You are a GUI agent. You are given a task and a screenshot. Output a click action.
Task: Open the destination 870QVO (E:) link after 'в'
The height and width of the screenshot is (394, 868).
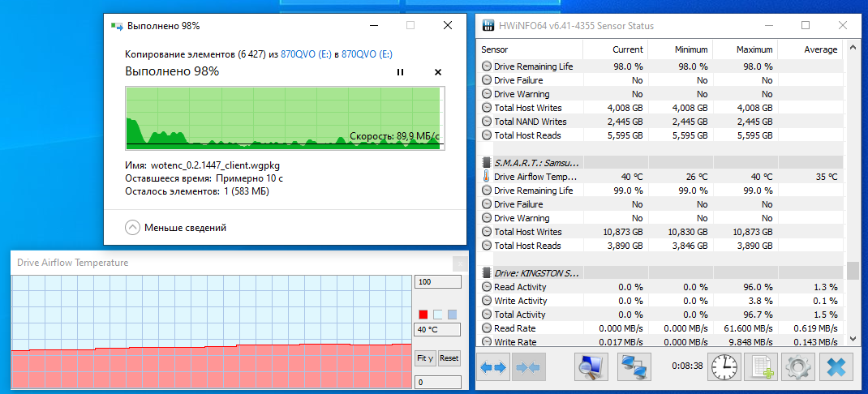pyautogui.click(x=367, y=54)
